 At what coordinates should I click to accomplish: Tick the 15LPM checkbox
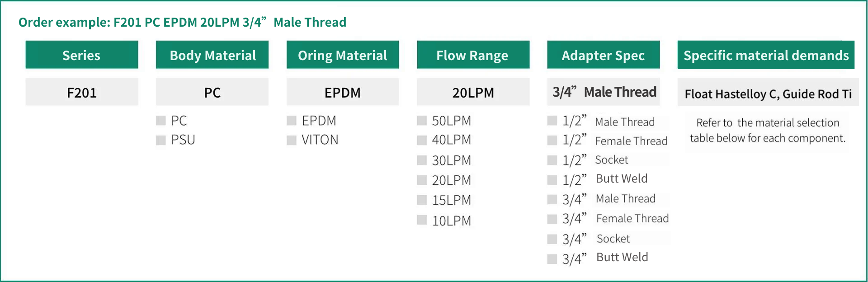click(422, 200)
